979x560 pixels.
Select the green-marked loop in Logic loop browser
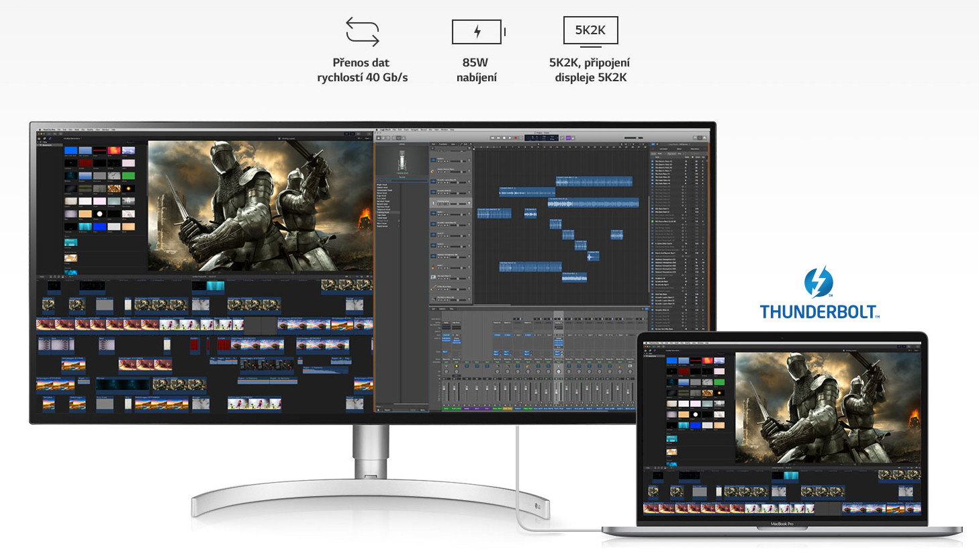coord(677,222)
